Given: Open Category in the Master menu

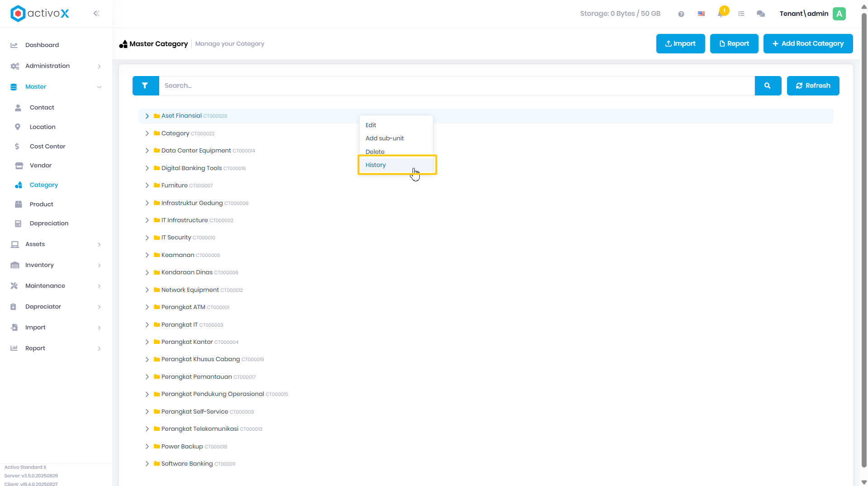Looking at the screenshot, I should 44,185.
